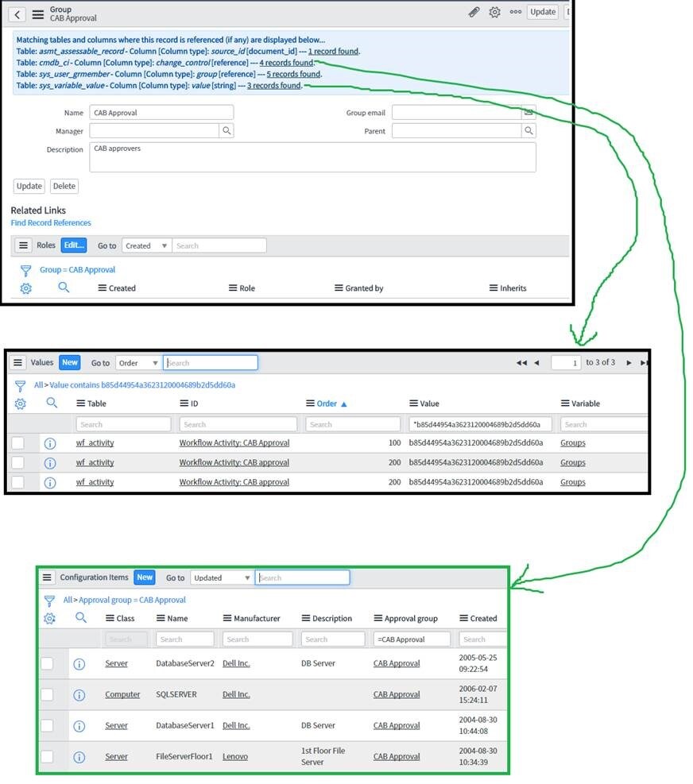Image resolution: width=693 pixels, height=784 pixels.
Task: Open the Role column header menu
Action: 233,288
